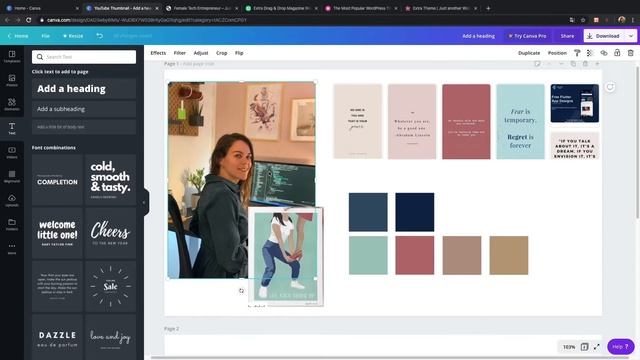Click the rotate handle below the photo
Screen dimensions: 640x360
[x=241, y=291]
